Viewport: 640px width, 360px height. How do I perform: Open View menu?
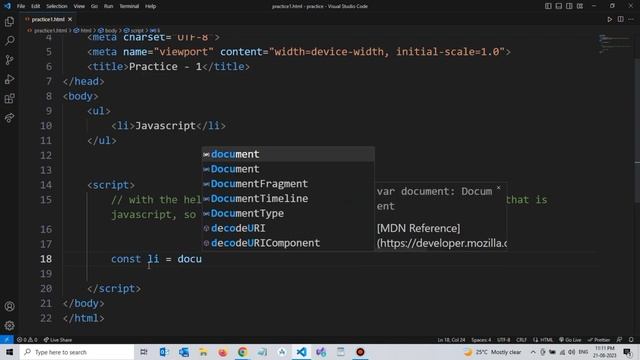79,6
